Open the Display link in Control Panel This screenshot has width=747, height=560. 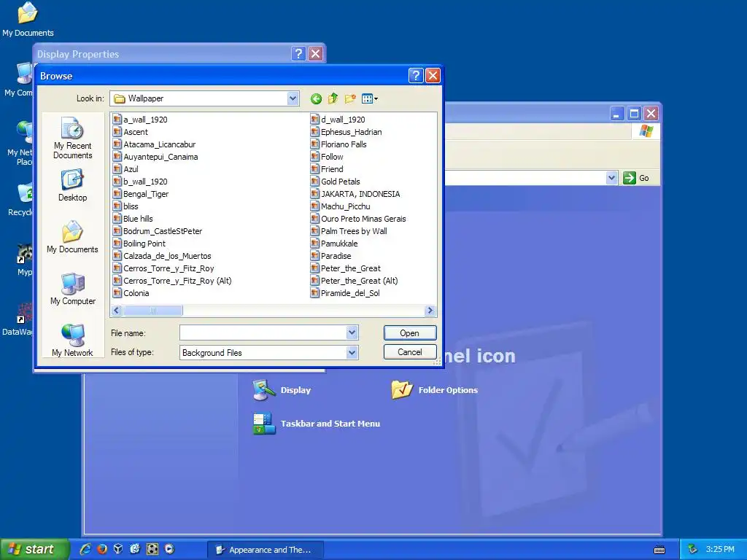[x=295, y=390]
